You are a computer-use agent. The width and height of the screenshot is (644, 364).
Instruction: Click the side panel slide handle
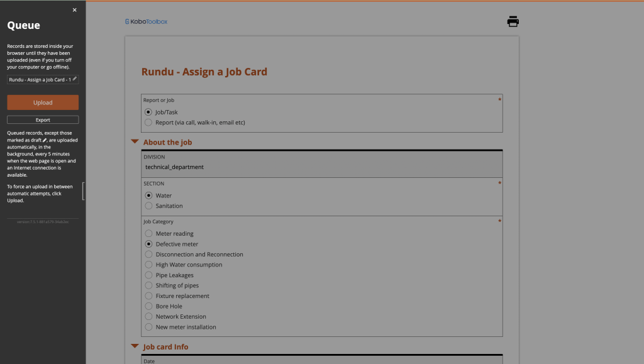point(84,191)
